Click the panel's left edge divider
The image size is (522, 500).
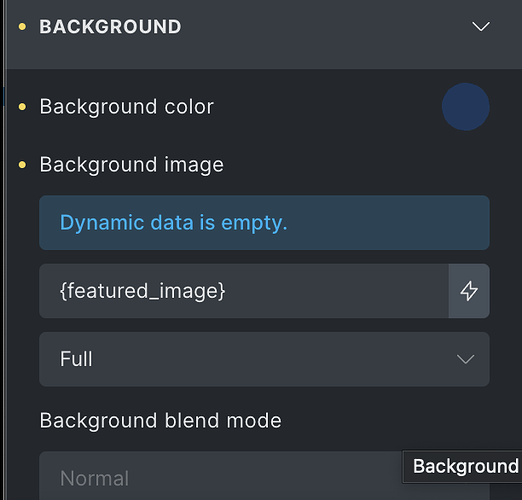(x=4, y=250)
